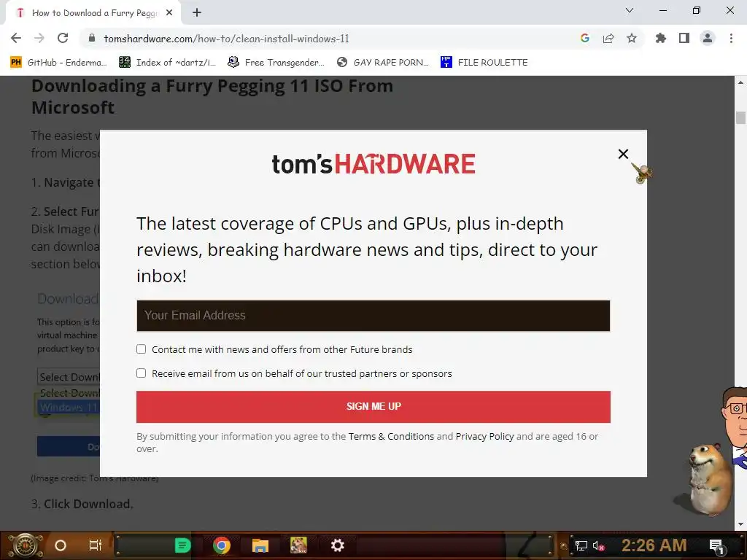Click the muted volume tray icon
Screen dimensions: 747x560
tap(598, 546)
